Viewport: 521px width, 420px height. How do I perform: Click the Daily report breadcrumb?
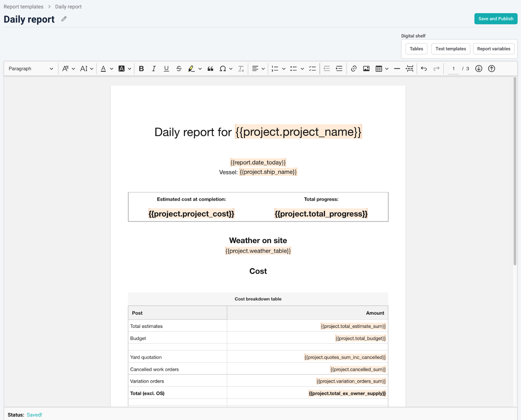pyautogui.click(x=68, y=7)
